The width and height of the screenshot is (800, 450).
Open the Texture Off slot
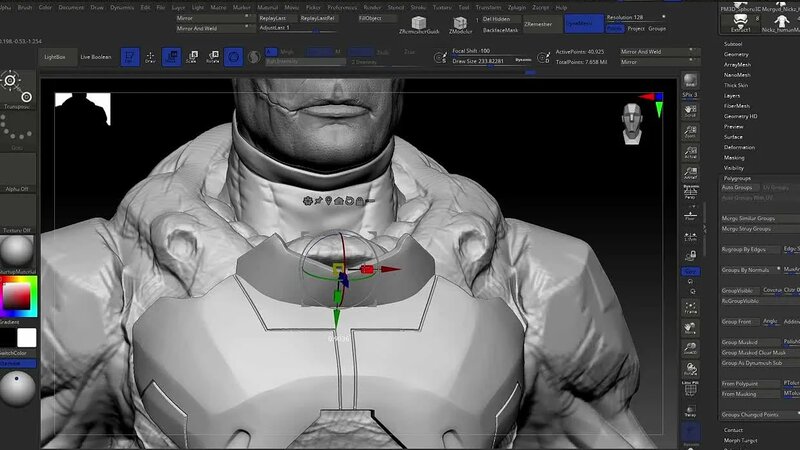point(17,214)
